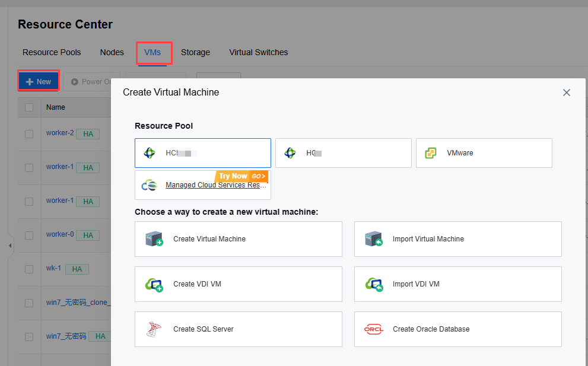588x366 pixels.
Task: Open the worker-0 VM link
Action: (60, 234)
